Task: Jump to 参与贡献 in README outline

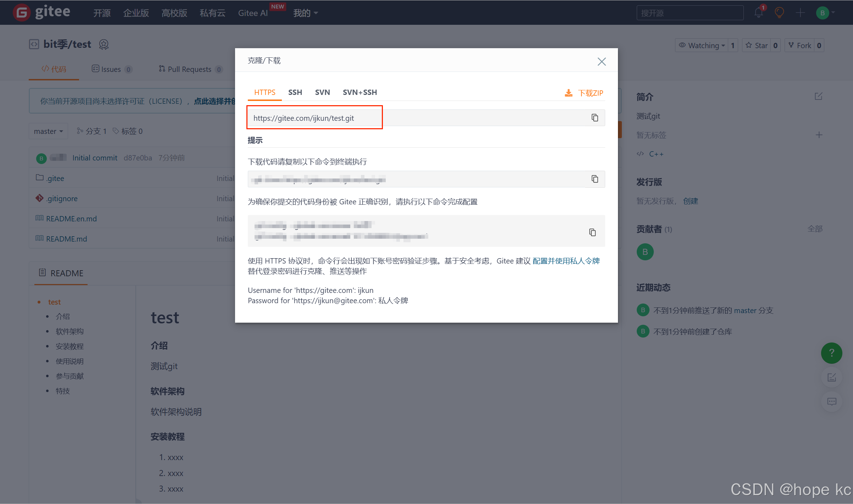Action: (69, 376)
